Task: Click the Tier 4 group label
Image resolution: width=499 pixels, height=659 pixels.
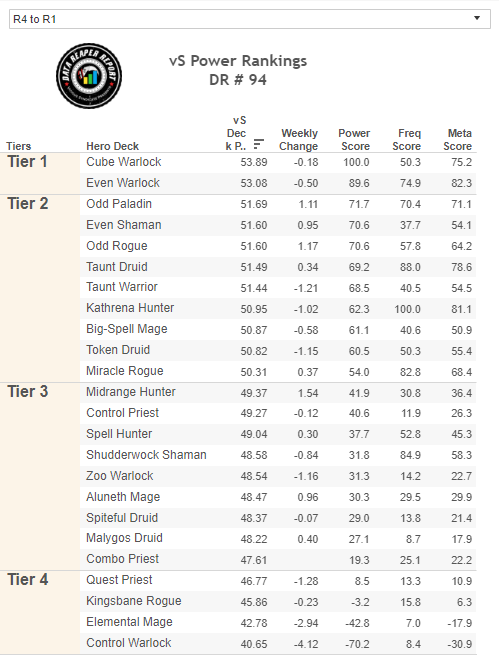Action: pos(28,580)
